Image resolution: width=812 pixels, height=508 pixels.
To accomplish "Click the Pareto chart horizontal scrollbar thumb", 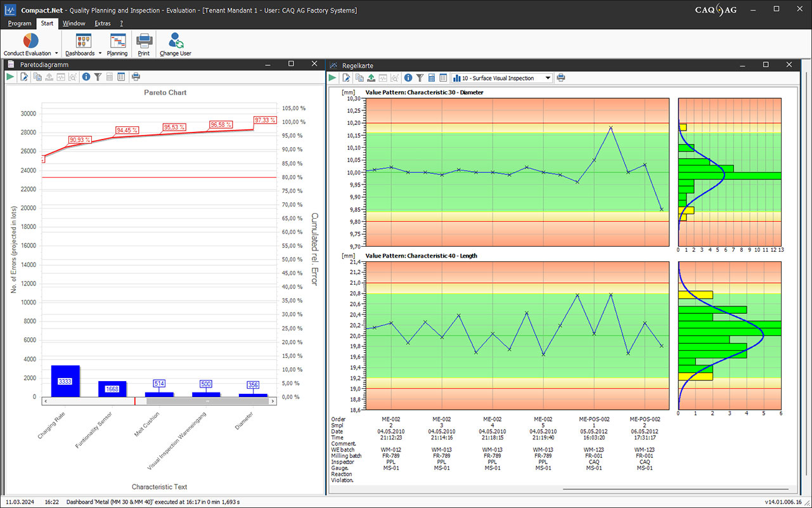I will click(x=207, y=401).
